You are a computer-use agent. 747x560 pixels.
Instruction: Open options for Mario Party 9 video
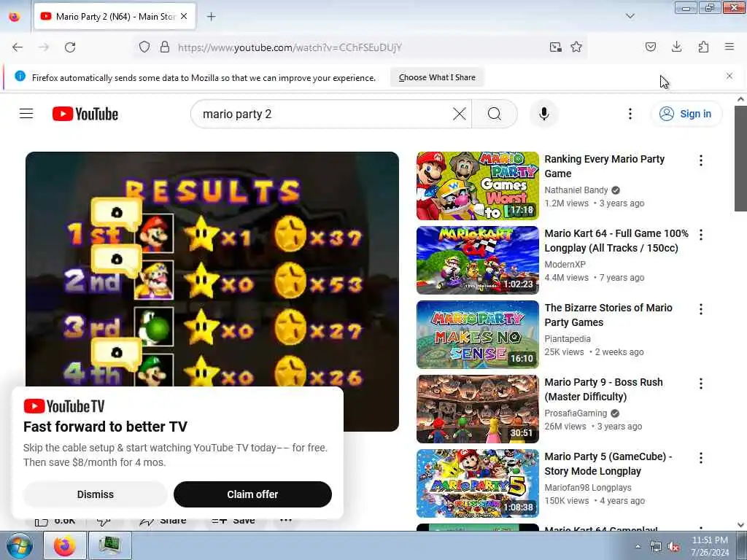click(x=701, y=384)
